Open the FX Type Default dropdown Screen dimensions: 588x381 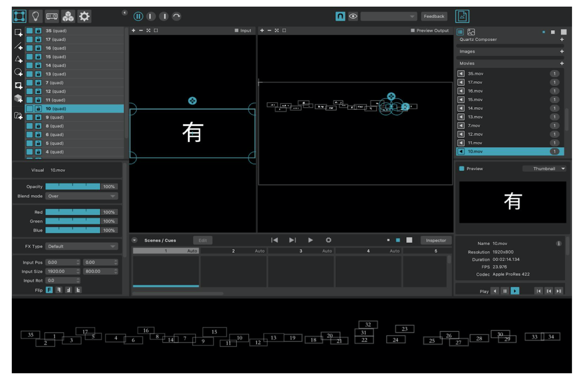(81, 246)
